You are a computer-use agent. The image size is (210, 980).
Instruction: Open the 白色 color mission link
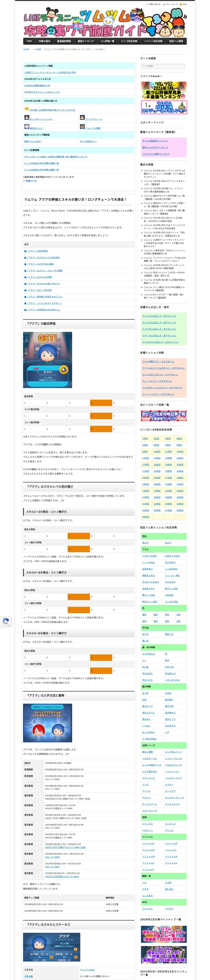(x=179, y=621)
